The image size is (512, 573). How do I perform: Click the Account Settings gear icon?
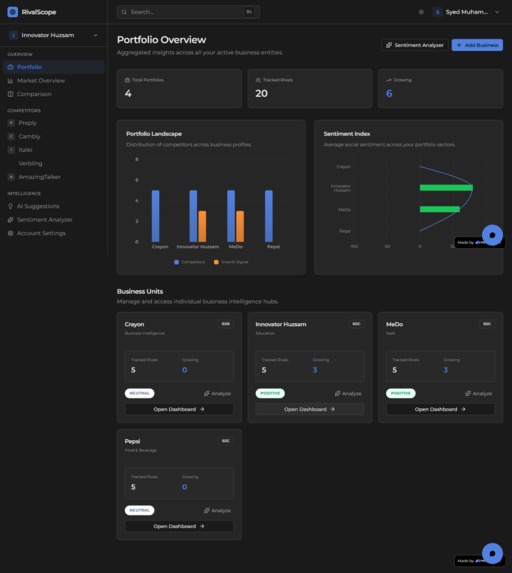10,234
